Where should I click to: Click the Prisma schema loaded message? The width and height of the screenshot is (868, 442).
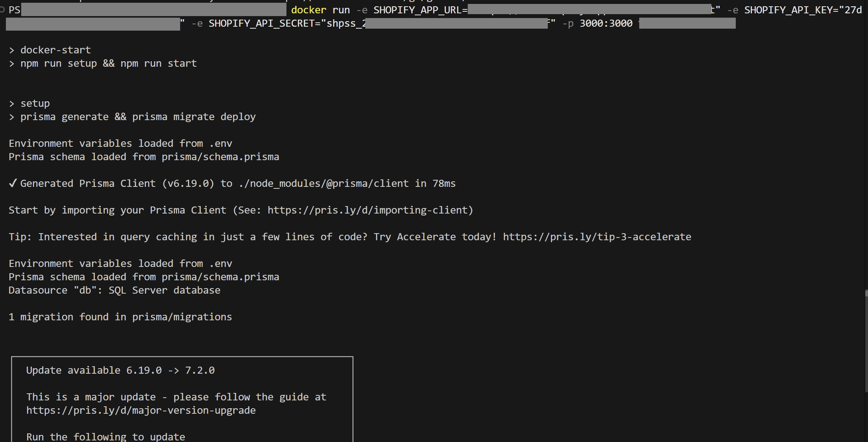(144, 157)
